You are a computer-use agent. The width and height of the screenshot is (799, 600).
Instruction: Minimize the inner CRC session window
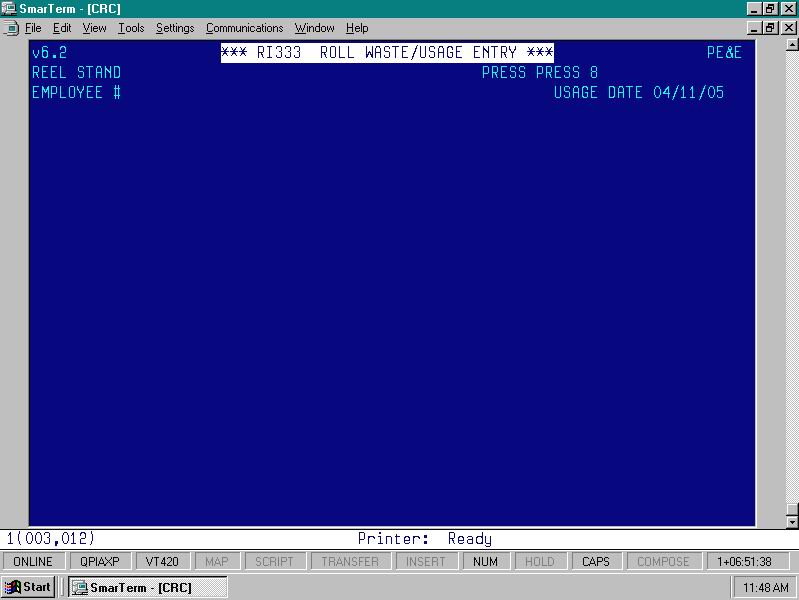click(754, 28)
